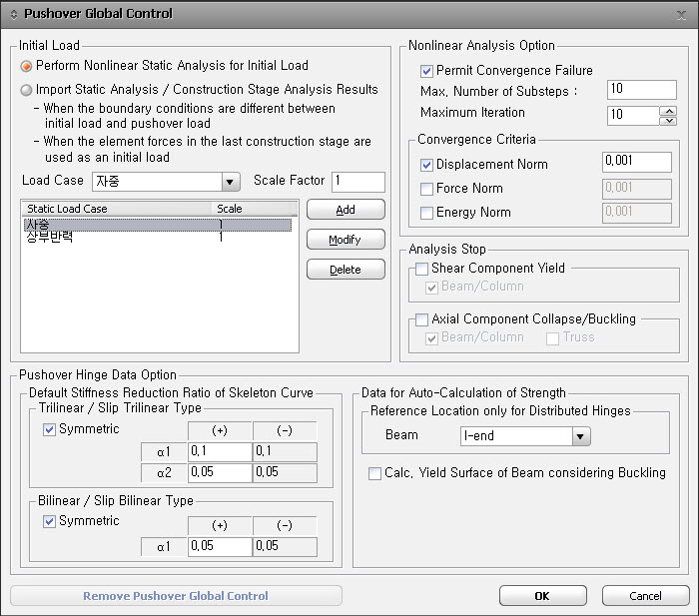Viewport: 699px width, 616px height.
Task: Click the Static Load Case column header
Action: tap(117, 209)
